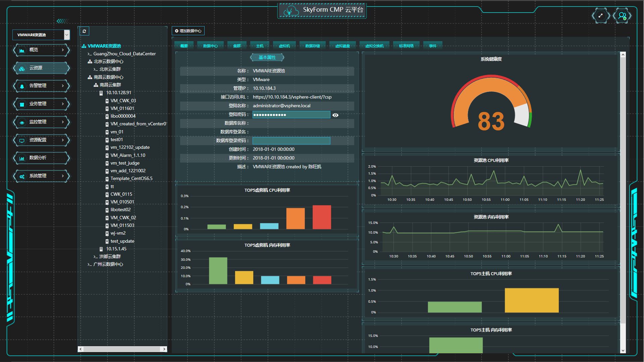The width and height of the screenshot is (644, 362).
Task: Expand the GuangZhou_Cloud_DataCenter tree node
Action: point(90,54)
